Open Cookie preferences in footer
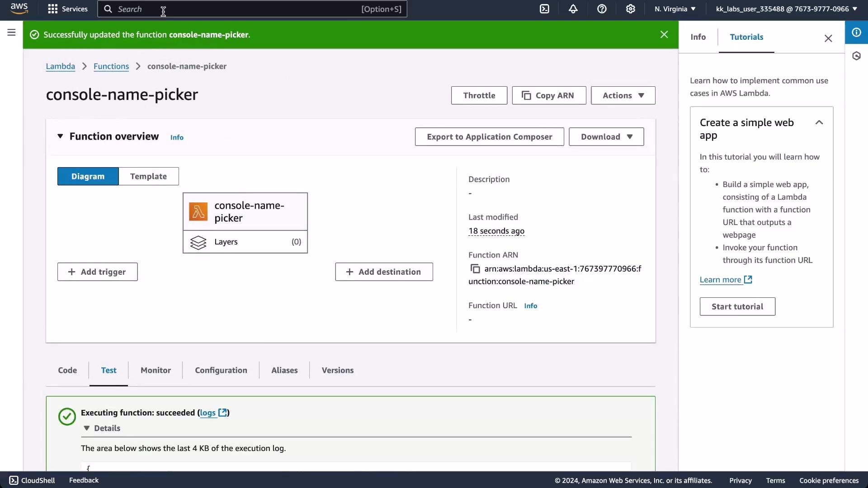Screen dimensions: 868x488 pyautogui.click(x=829, y=481)
